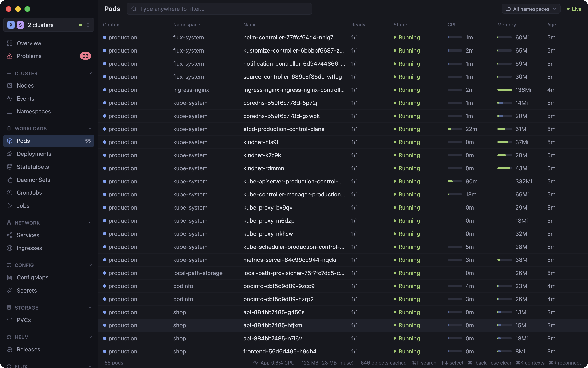This screenshot has height=368, width=588.
Task: Click the DaemonSets copy icon
Action: [x=9, y=180]
